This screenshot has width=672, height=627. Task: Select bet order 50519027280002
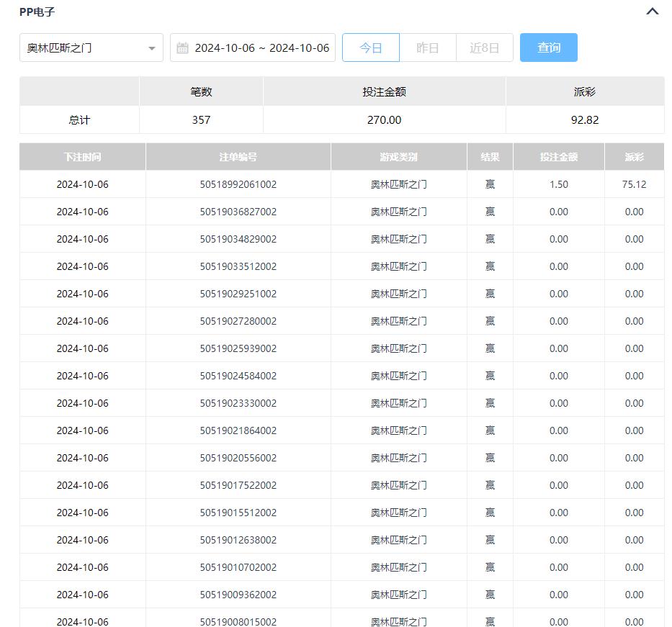click(238, 321)
